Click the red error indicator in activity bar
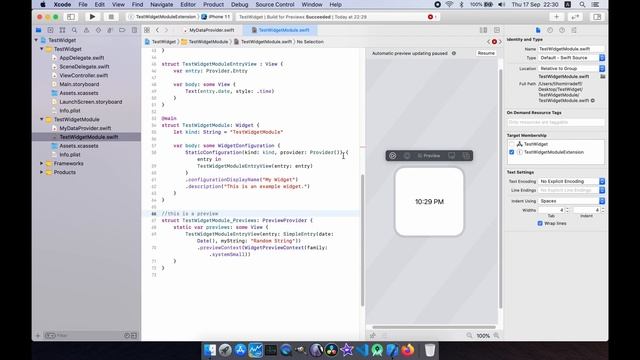 [430, 17]
